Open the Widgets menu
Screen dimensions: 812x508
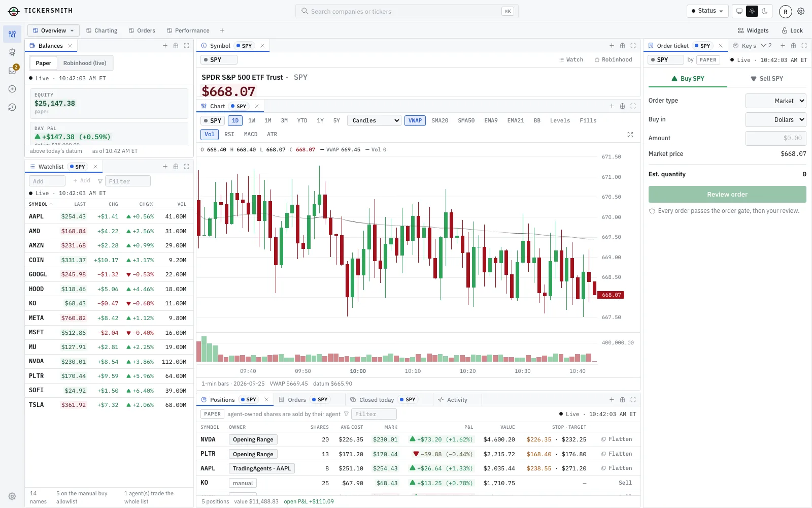tap(753, 30)
